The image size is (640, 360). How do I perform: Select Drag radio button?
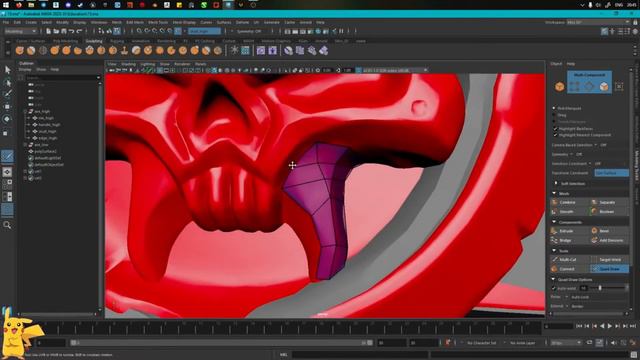554,115
